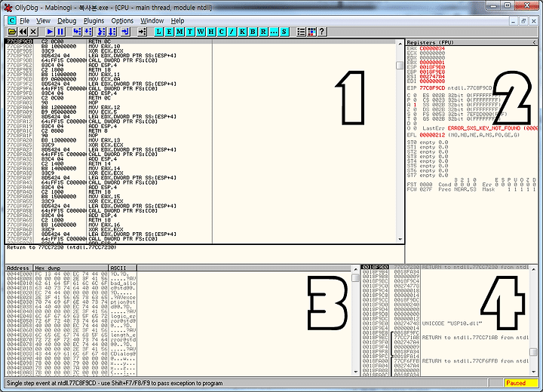Click the Step into toolbar icon
This screenshot has width=543, height=392.
point(77,32)
